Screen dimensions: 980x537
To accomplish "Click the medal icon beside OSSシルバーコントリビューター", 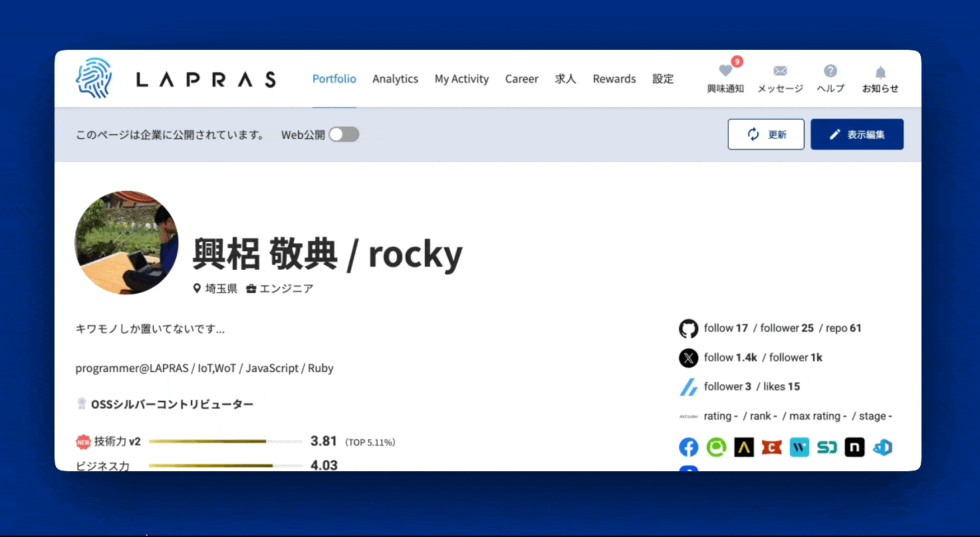I will pos(82,403).
